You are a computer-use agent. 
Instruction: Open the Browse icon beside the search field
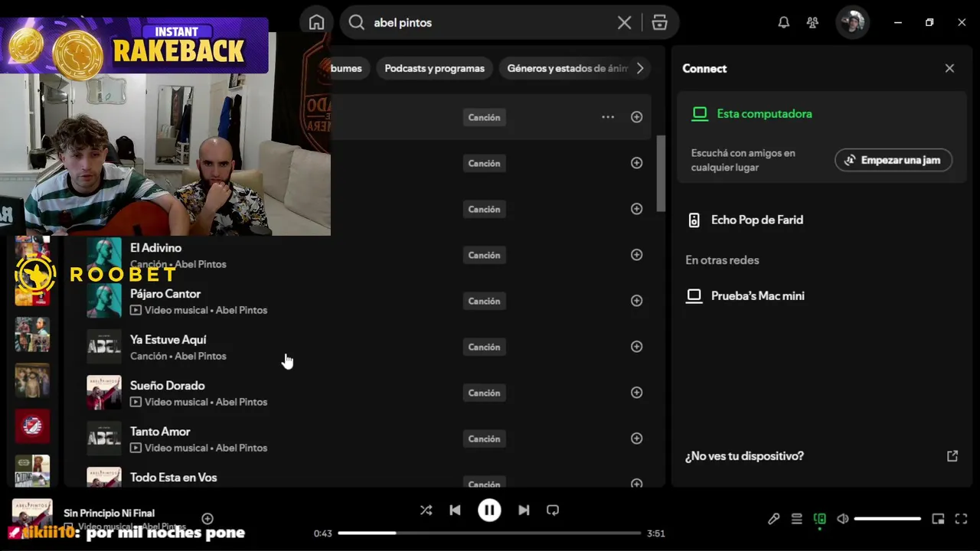click(659, 23)
